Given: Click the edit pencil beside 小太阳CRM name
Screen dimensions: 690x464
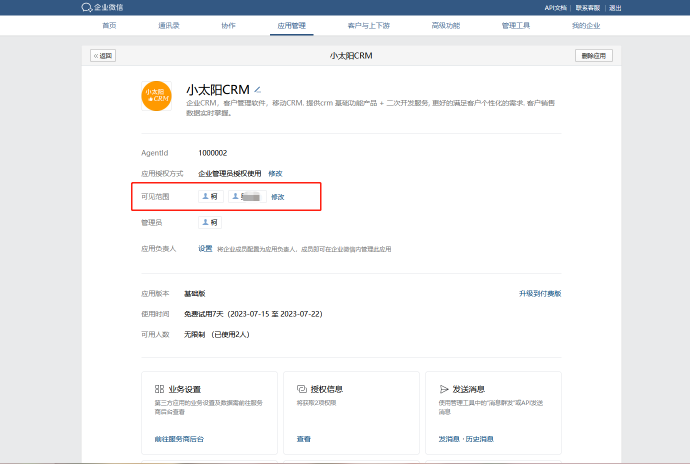Looking at the screenshot, I should 257,89.
